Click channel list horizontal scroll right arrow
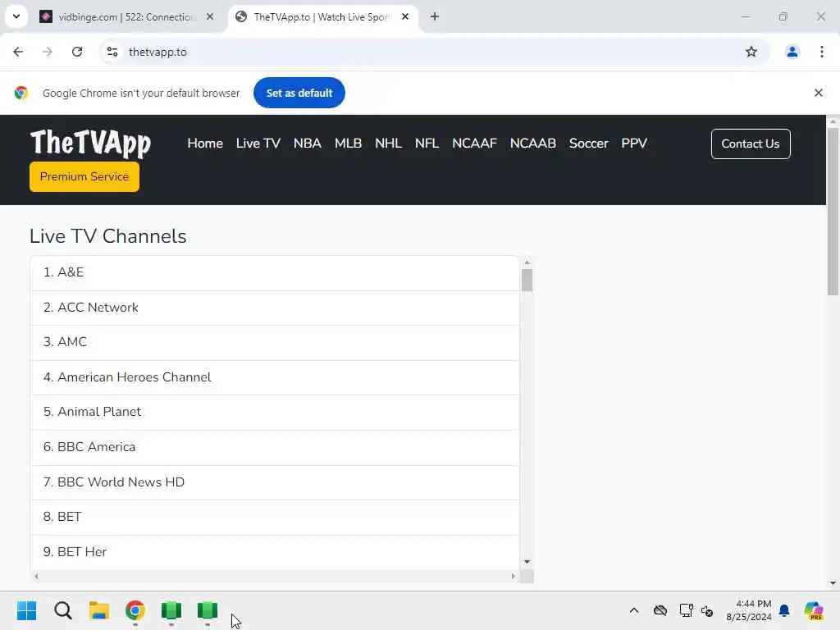 pyautogui.click(x=514, y=577)
